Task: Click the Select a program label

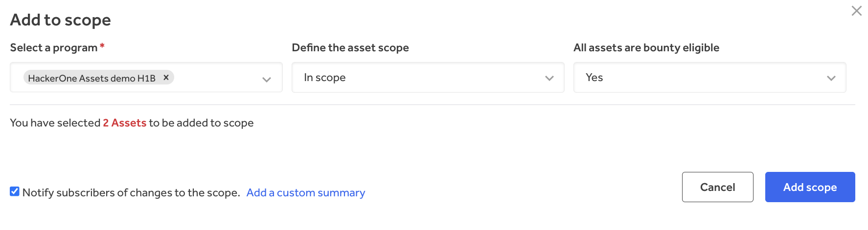Action: (x=54, y=47)
